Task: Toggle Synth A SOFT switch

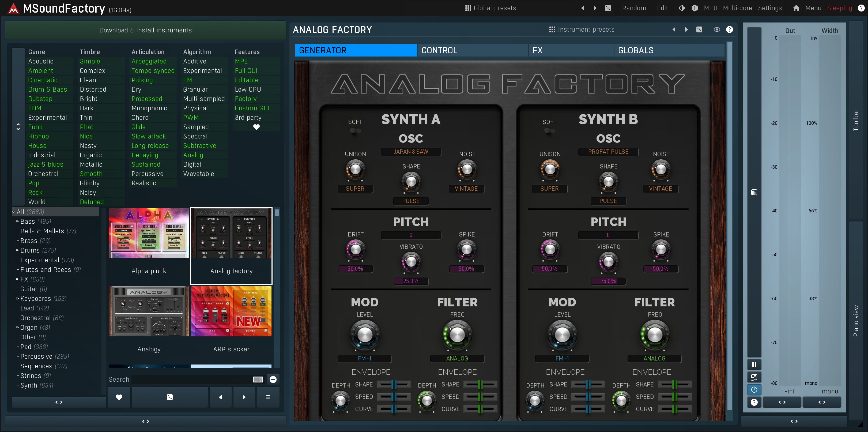Action: tap(355, 131)
